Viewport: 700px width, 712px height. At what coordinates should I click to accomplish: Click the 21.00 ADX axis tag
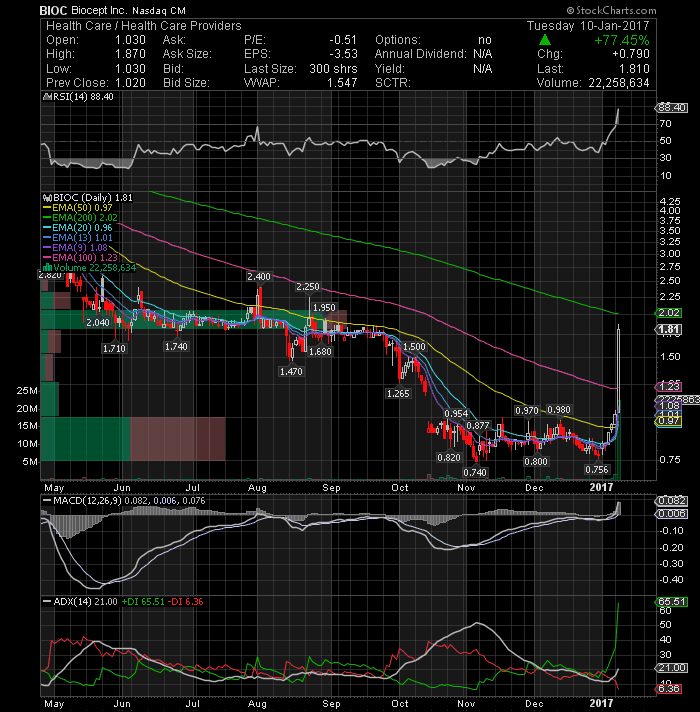[x=671, y=668]
